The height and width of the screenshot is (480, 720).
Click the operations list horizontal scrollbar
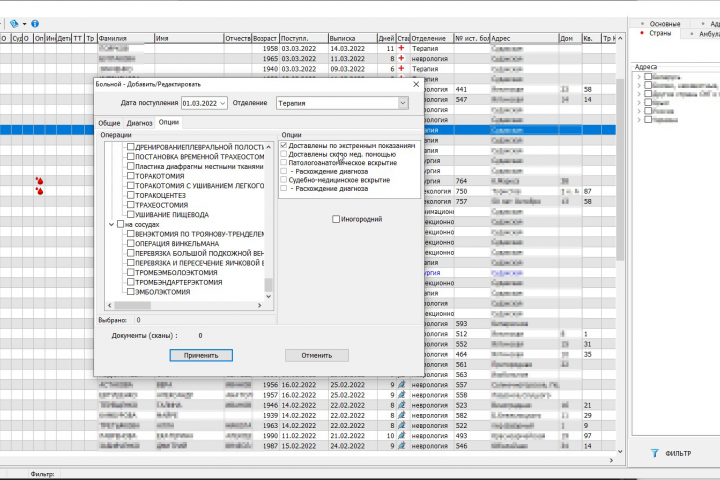pyautogui.click(x=184, y=305)
